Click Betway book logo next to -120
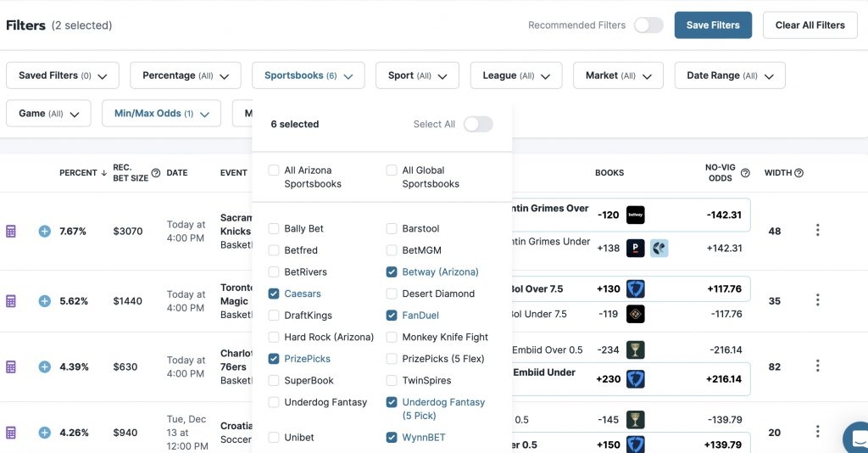868x453 pixels. pos(636,215)
